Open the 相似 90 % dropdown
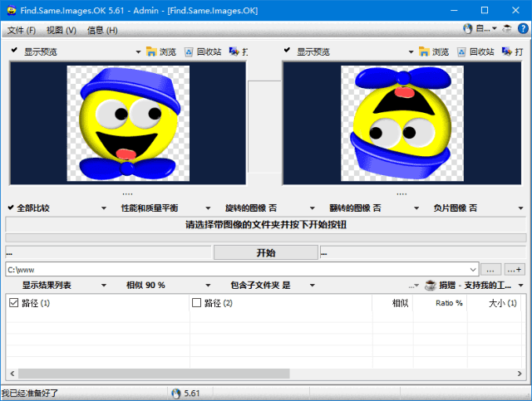Screen dimensions: 532x401 pyautogui.click(x=145, y=285)
